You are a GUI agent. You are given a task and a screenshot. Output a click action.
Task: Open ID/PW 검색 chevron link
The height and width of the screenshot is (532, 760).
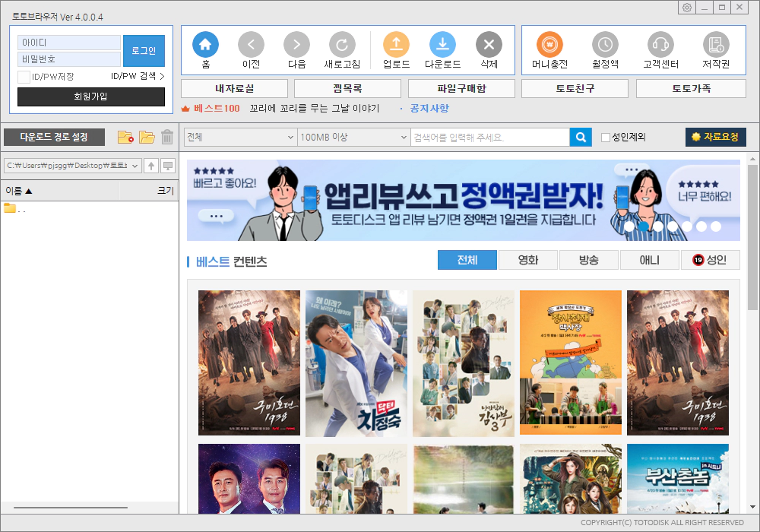[138, 76]
